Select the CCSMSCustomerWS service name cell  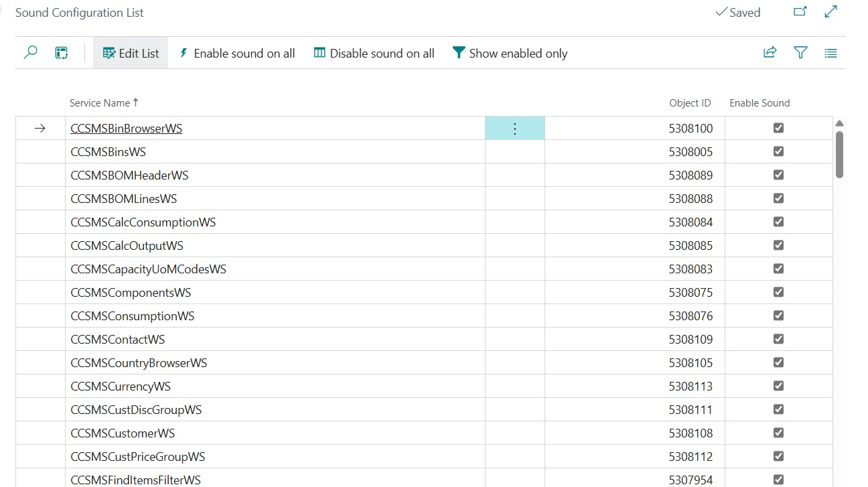click(123, 433)
